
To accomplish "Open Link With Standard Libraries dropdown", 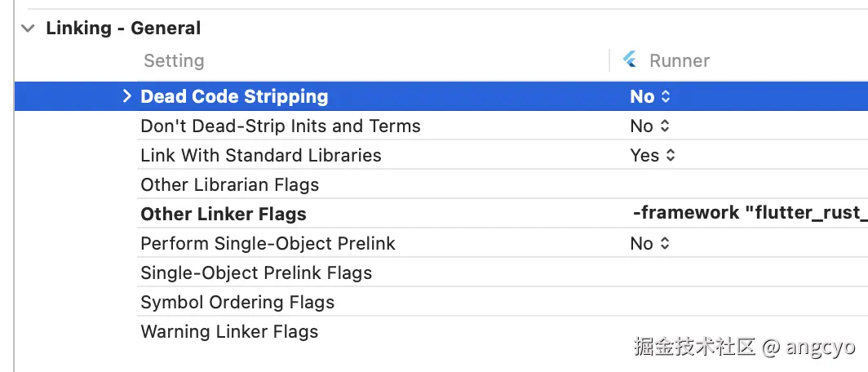I will pyautogui.click(x=653, y=156).
